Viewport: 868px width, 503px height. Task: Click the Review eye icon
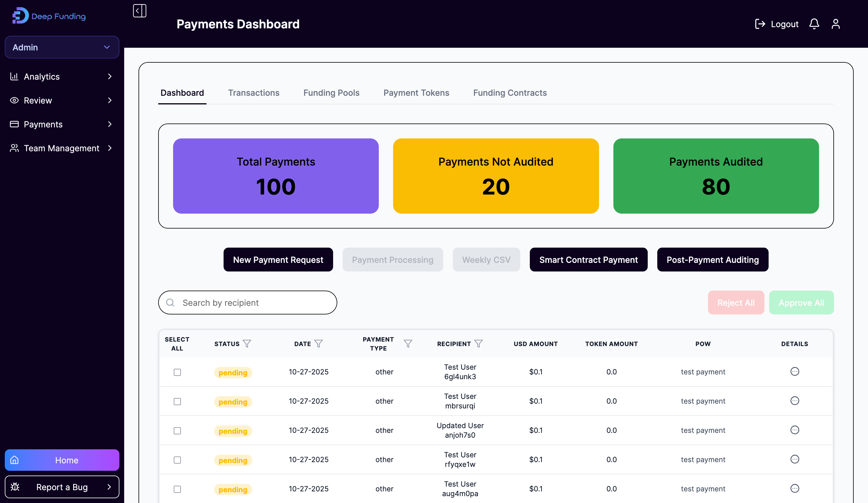click(14, 100)
